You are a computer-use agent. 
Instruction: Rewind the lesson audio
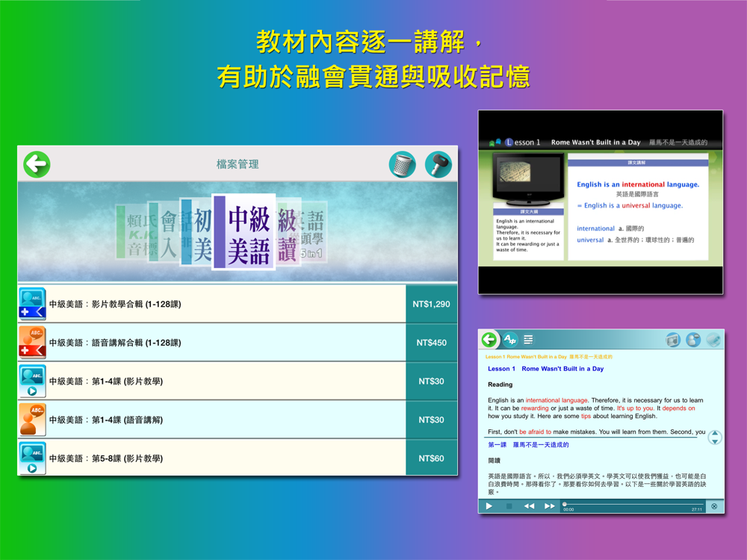point(529,506)
